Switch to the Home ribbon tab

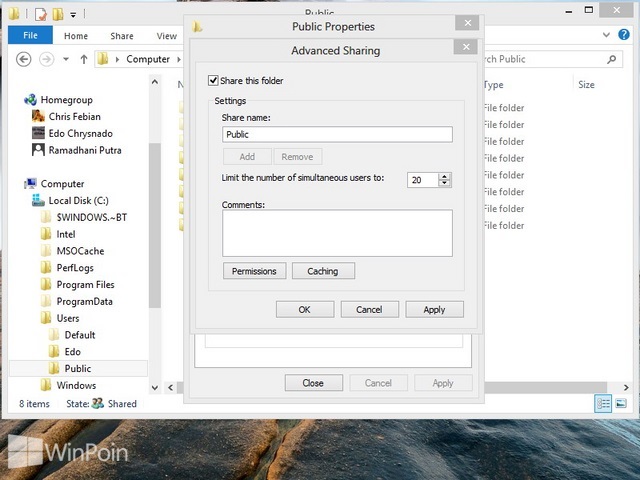click(76, 36)
